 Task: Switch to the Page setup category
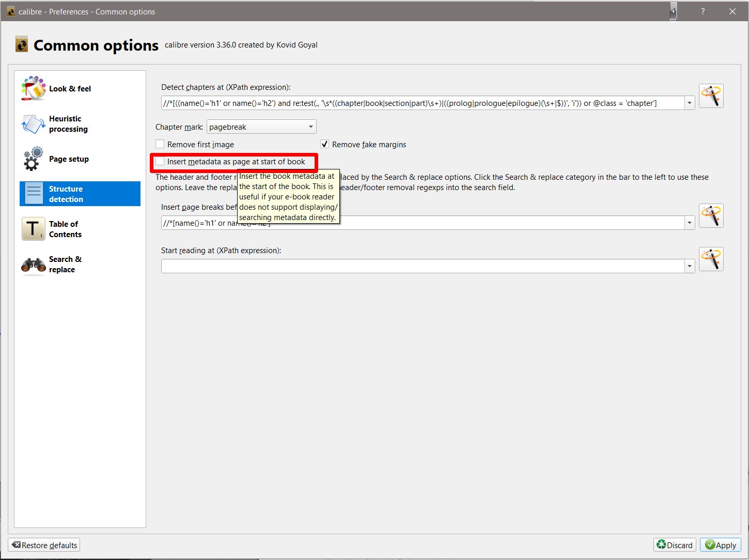69,159
